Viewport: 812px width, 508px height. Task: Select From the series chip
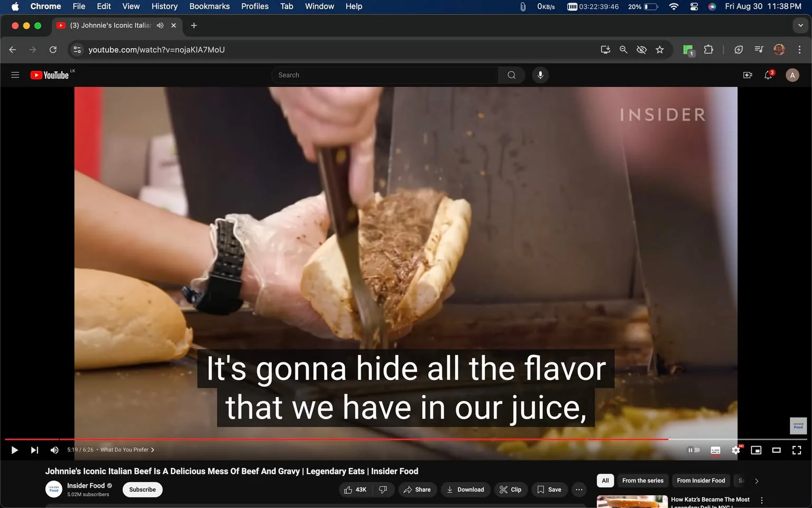point(643,480)
